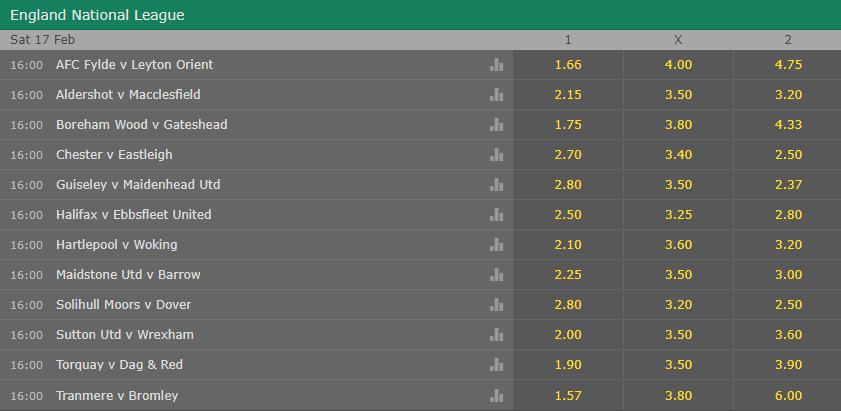The width and height of the screenshot is (841, 411).
Task: Open stats icon for Guiseley v Maidenhead Utd
Action: (x=496, y=185)
